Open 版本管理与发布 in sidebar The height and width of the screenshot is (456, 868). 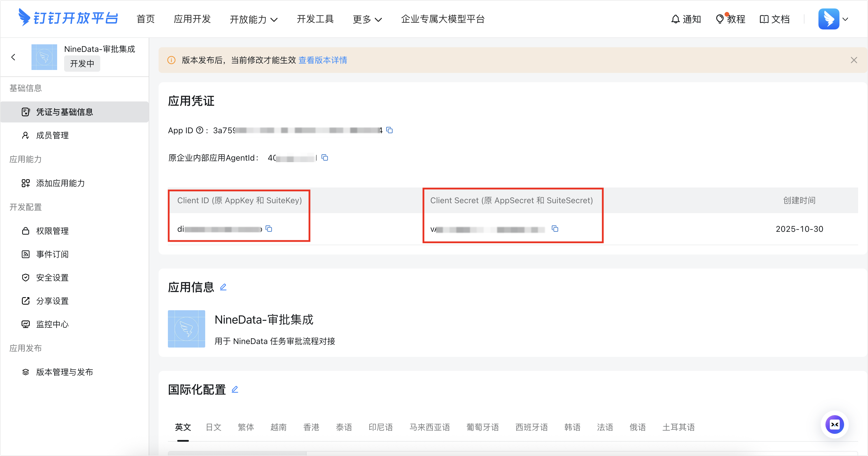click(64, 372)
